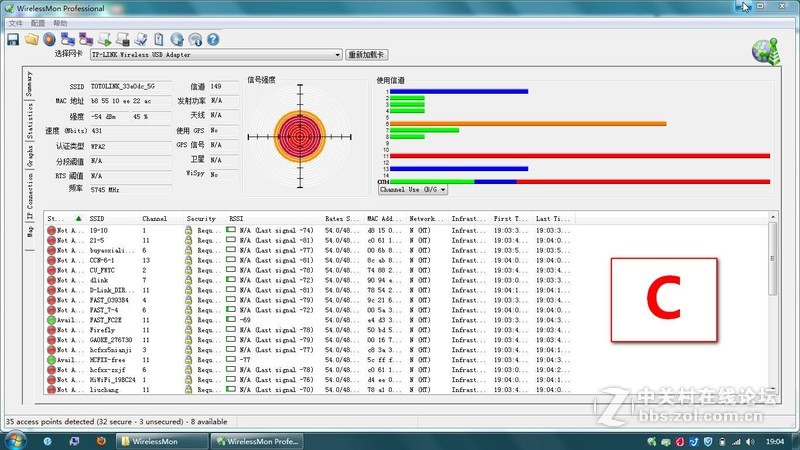Select the green available FAST_FC2E status indicator
The height and width of the screenshot is (450, 800).
click(x=52, y=319)
